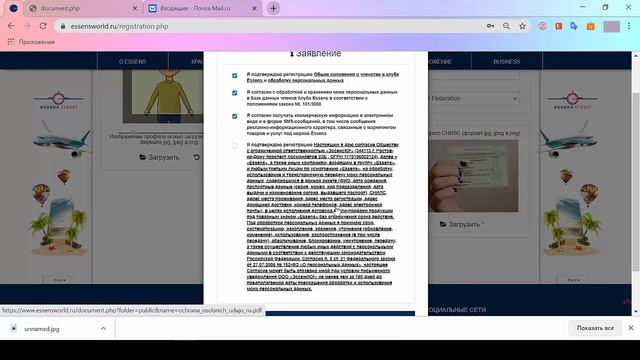Switch to the Mail.ru inbox tab
Screen dimensions: 640x360
coord(202,8)
